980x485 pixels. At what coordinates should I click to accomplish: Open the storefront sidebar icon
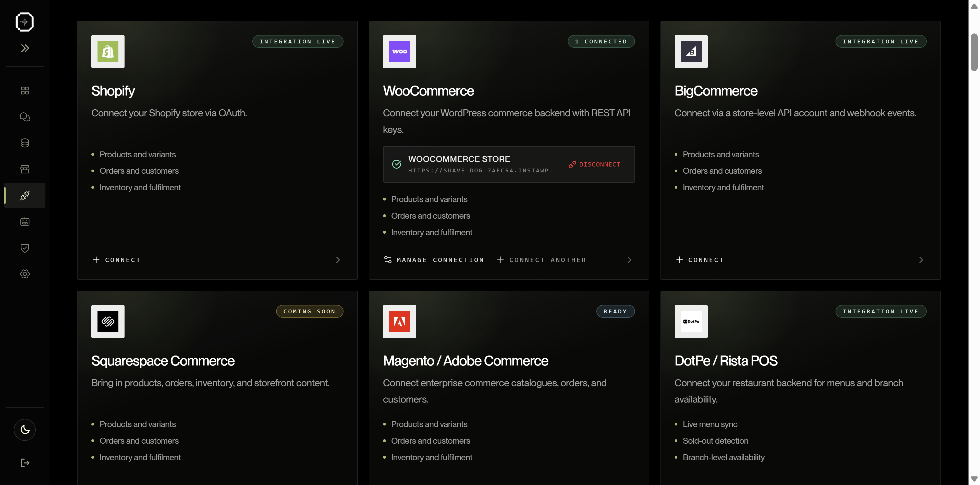click(x=25, y=169)
